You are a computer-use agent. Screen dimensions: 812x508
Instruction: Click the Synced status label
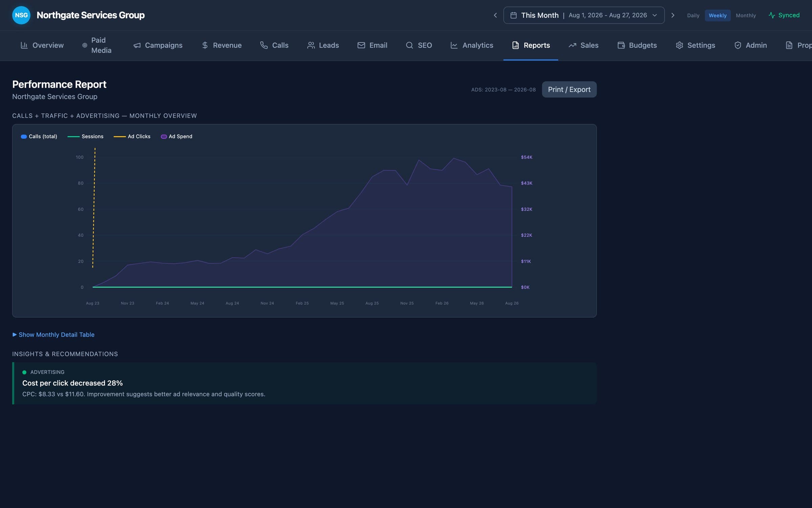[789, 15]
